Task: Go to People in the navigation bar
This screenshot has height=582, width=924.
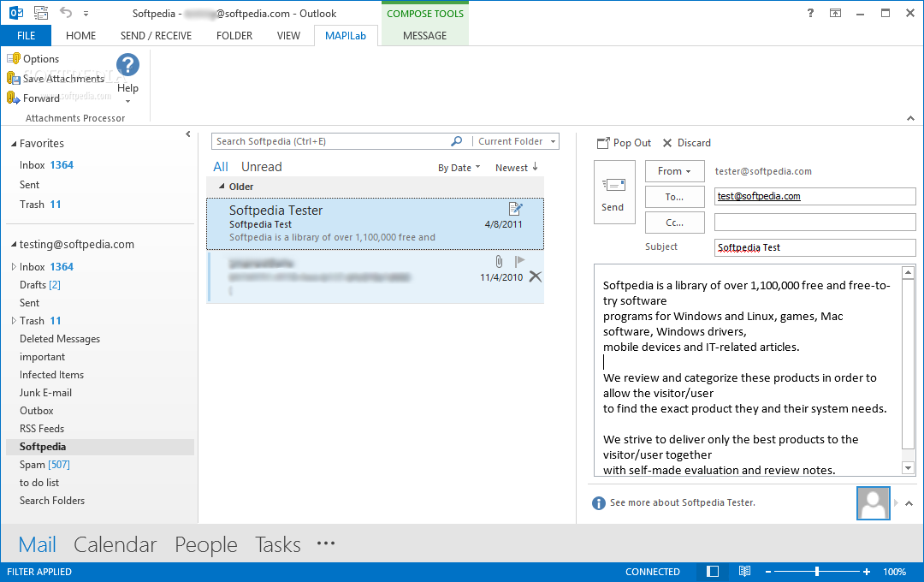Action: tap(205, 544)
